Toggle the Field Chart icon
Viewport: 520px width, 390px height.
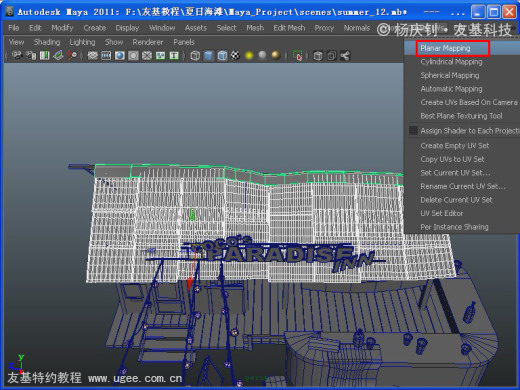point(147,55)
